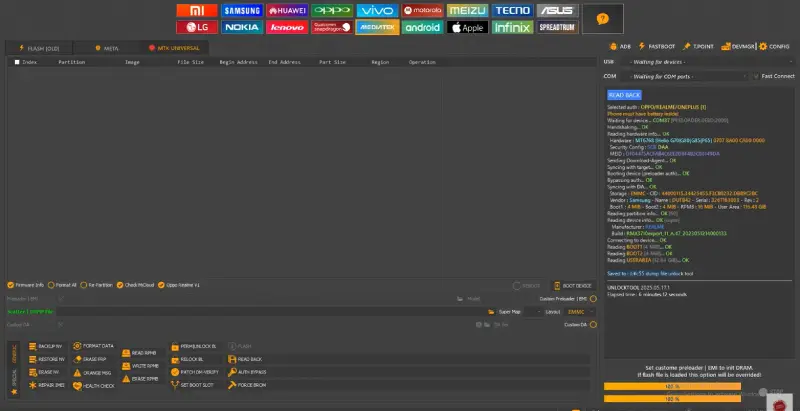The image size is (800, 411).
Task: Select the Nokia brand logo
Action: (x=242, y=27)
